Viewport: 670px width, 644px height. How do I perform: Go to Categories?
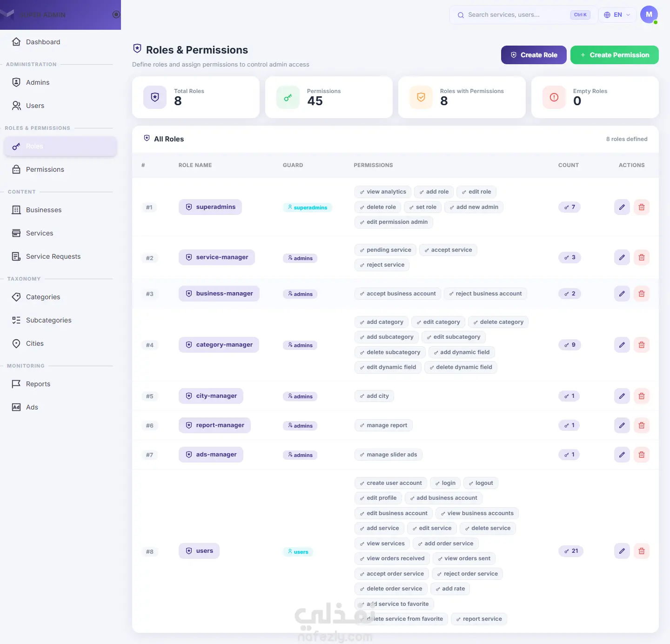[x=60, y=297]
